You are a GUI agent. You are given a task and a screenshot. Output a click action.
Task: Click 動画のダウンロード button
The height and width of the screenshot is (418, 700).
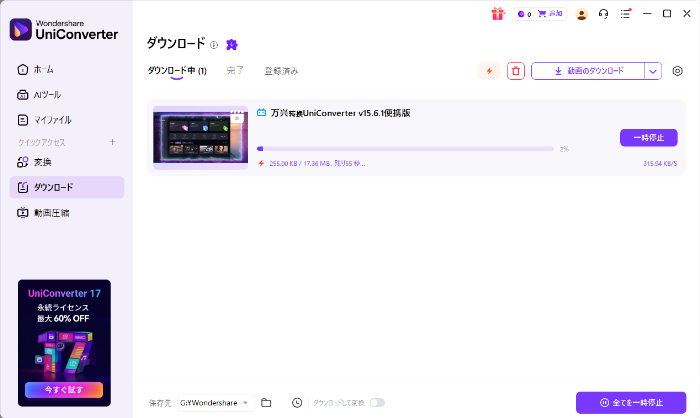click(x=588, y=71)
